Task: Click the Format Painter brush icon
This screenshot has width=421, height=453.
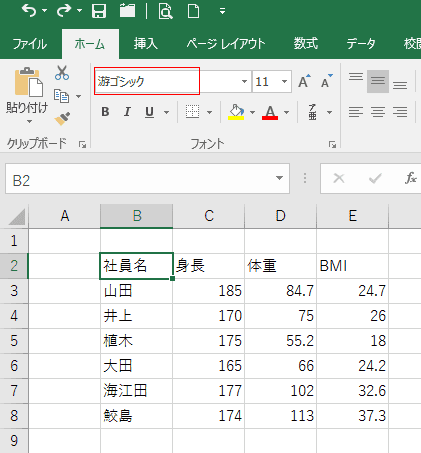Action: (62, 118)
